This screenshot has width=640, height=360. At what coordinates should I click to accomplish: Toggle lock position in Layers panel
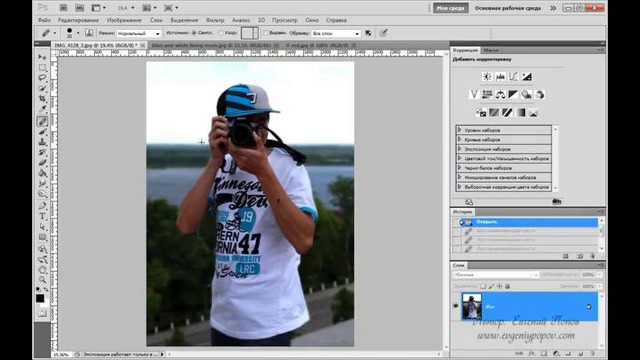pyautogui.click(x=499, y=286)
